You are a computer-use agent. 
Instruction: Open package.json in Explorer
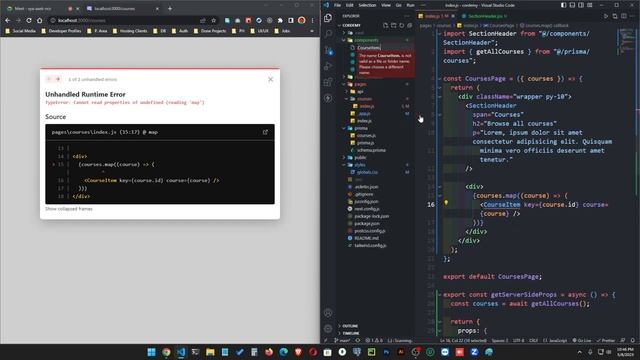click(x=367, y=224)
